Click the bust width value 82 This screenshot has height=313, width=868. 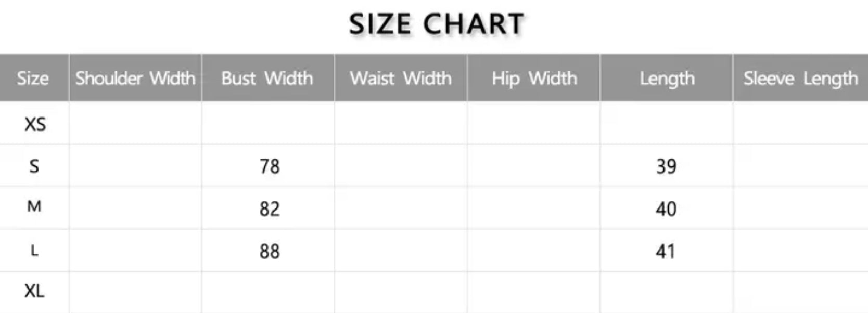(270, 209)
